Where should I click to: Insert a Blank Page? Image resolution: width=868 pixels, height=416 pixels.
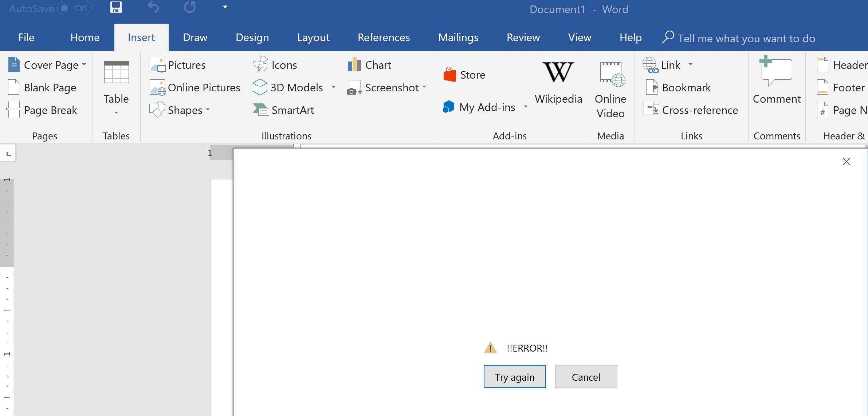click(42, 87)
